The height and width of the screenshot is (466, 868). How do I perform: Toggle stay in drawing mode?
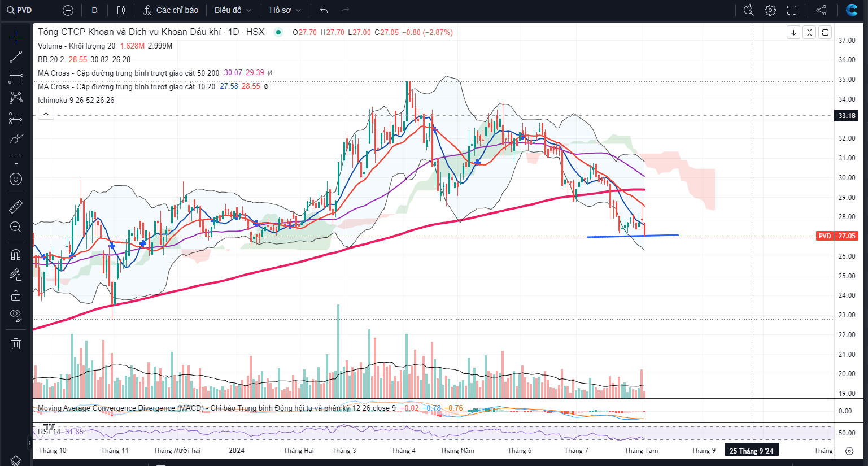pyautogui.click(x=16, y=275)
